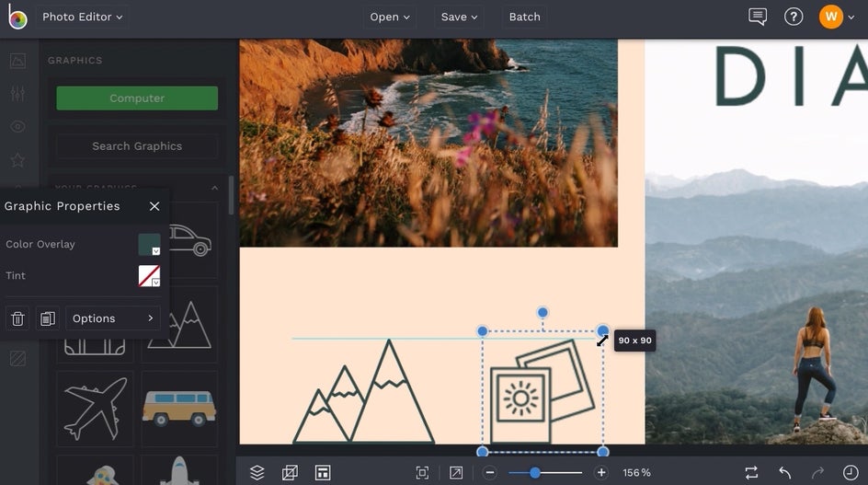
Task: Open the Layers stack icon
Action: 257,472
